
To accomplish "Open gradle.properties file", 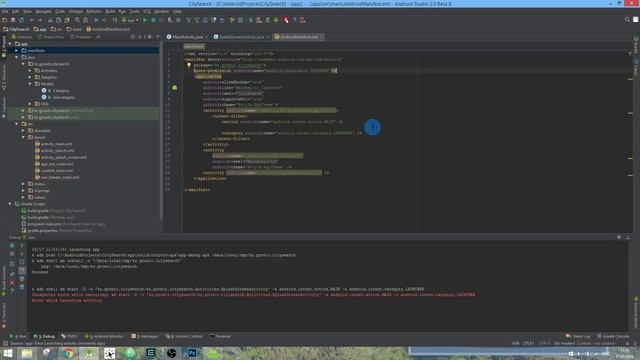I will point(56,231).
